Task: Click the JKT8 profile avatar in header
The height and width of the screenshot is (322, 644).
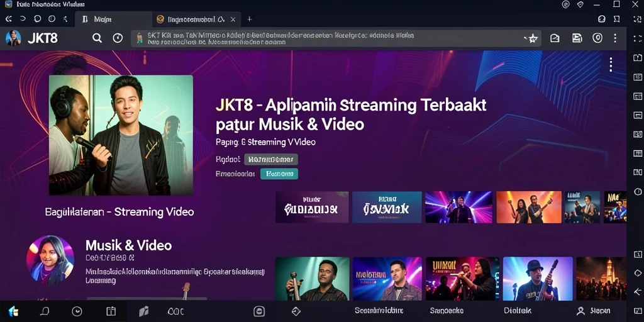Action: pos(13,38)
